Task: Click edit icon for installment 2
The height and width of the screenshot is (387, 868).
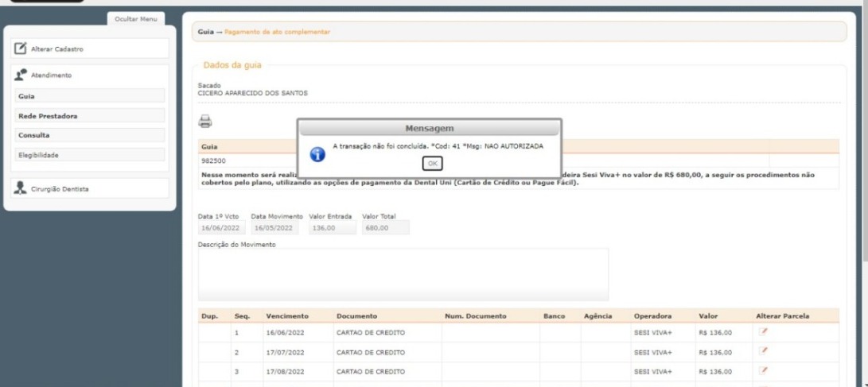Action: 764,350
